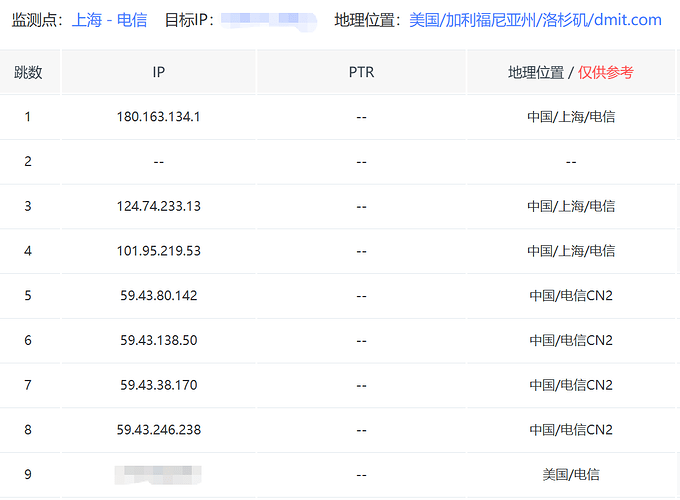Viewport: 680px width, 500px height.
Task: Click the IP column header
Action: tap(159, 72)
